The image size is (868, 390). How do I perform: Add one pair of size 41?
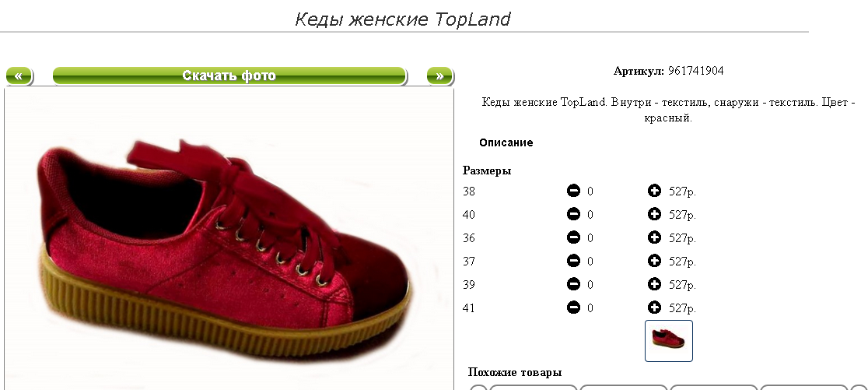[654, 307]
